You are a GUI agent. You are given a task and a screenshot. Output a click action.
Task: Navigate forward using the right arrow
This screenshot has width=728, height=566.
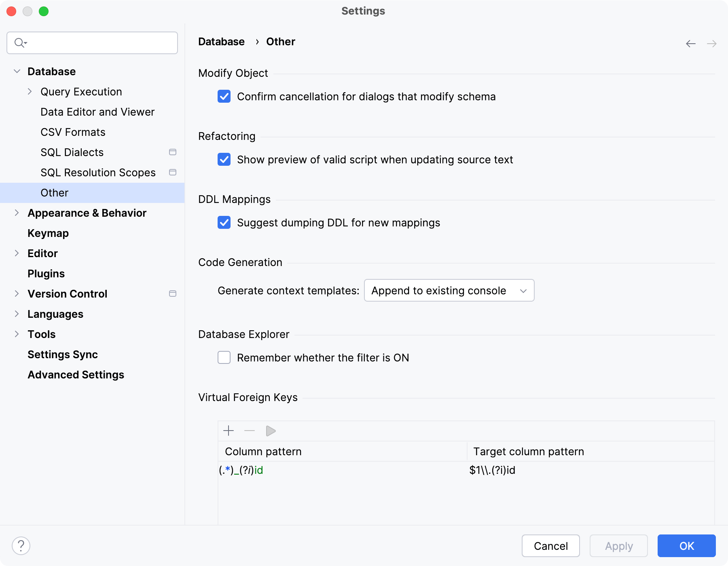[711, 43]
